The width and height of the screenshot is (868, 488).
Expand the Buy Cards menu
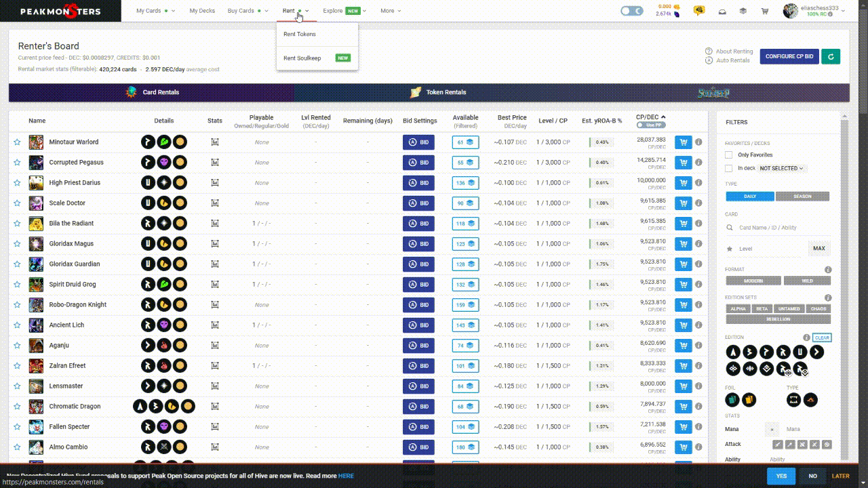pyautogui.click(x=248, y=11)
